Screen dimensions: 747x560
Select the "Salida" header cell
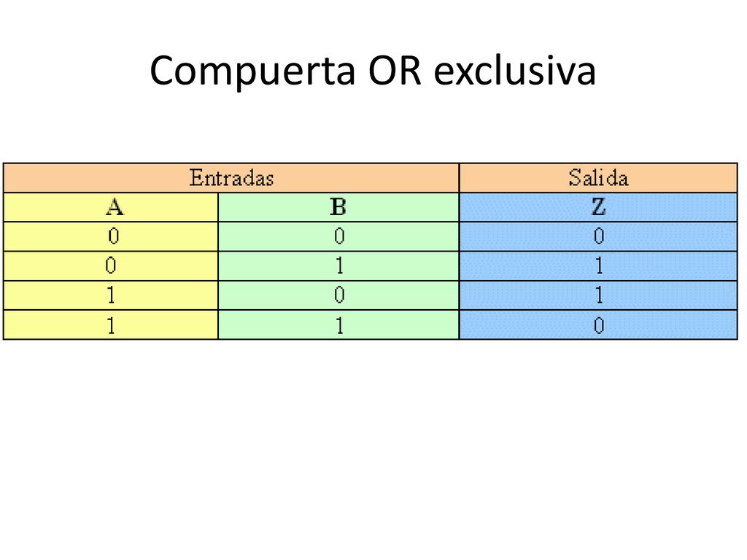point(598,178)
